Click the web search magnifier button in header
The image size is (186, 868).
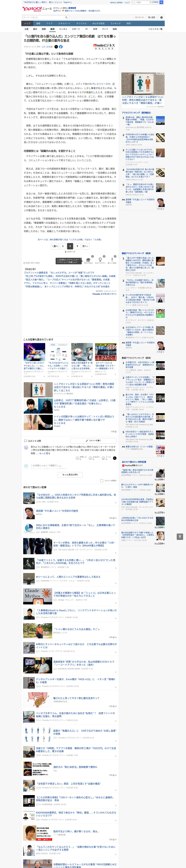[161, 2]
